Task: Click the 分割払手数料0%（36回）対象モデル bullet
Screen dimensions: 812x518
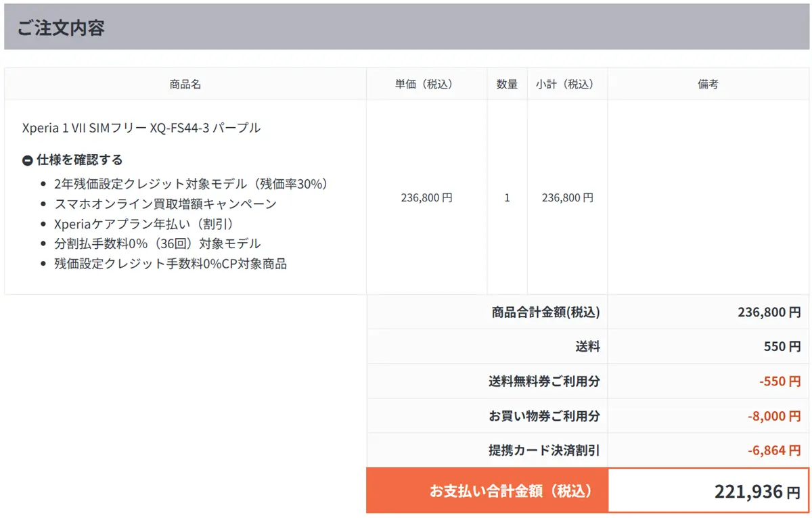Action: click(157, 243)
